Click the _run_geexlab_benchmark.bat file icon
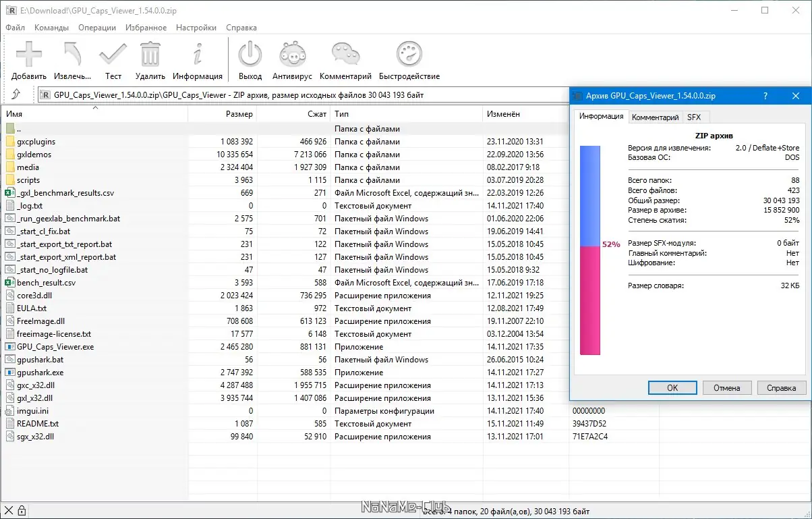Image resolution: width=812 pixels, height=519 pixels. point(10,219)
